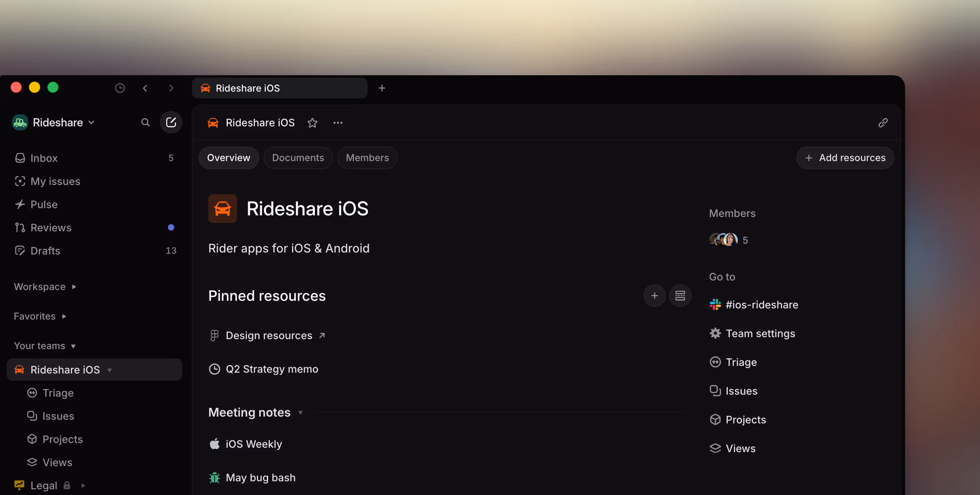The image size is (980, 495).
Task: Open the history clock icon in title bar
Action: point(120,88)
